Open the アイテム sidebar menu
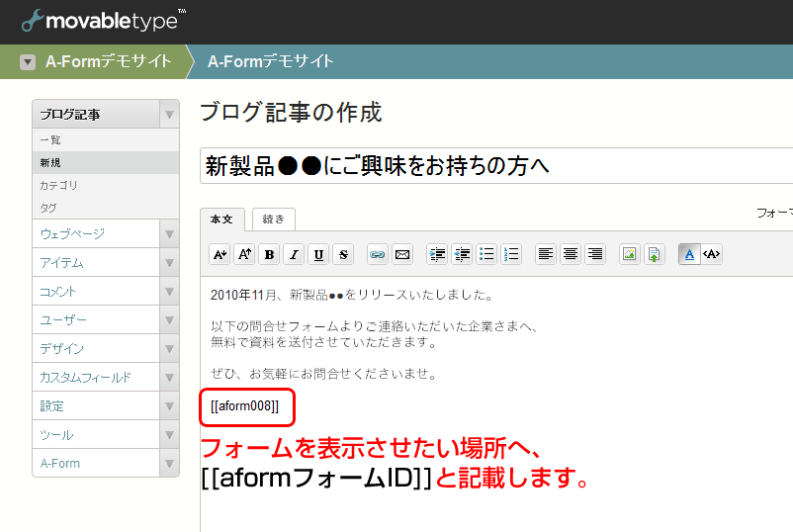This screenshot has height=532, width=793. coord(96,263)
